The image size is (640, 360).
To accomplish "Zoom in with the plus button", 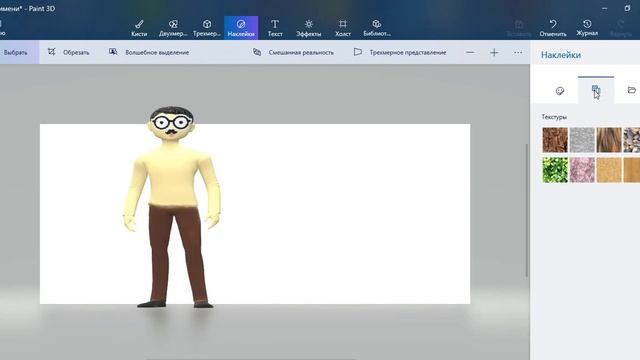I will tap(494, 52).
